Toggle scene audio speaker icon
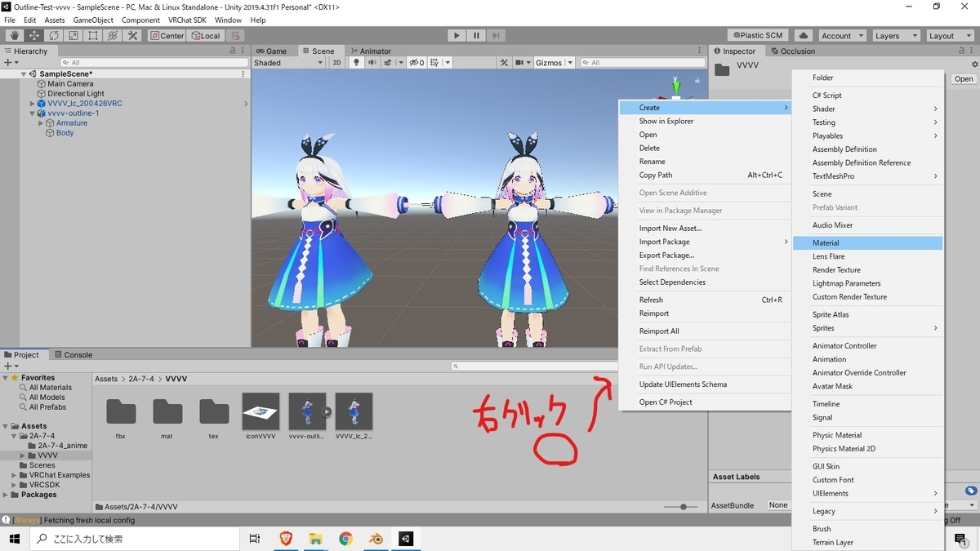Image resolution: width=980 pixels, height=551 pixels. point(372,63)
